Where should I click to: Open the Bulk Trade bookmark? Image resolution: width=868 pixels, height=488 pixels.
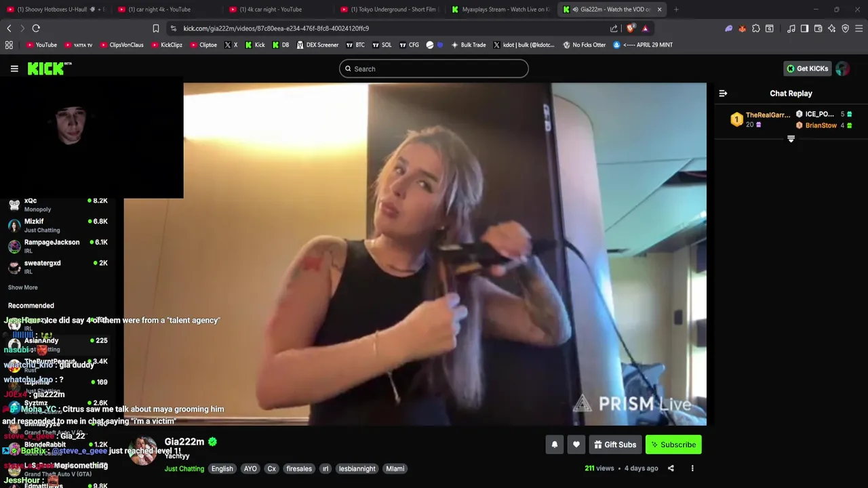click(469, 45)
